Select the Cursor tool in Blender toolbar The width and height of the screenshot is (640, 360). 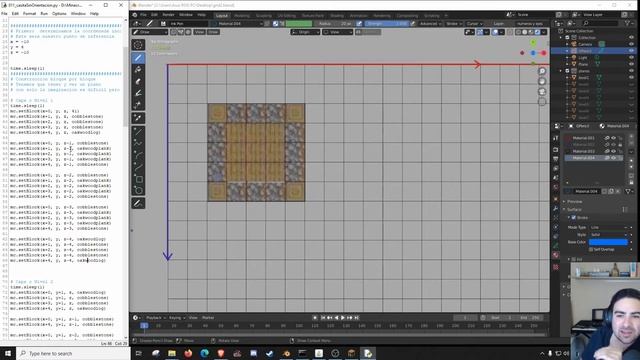[138, 45]
